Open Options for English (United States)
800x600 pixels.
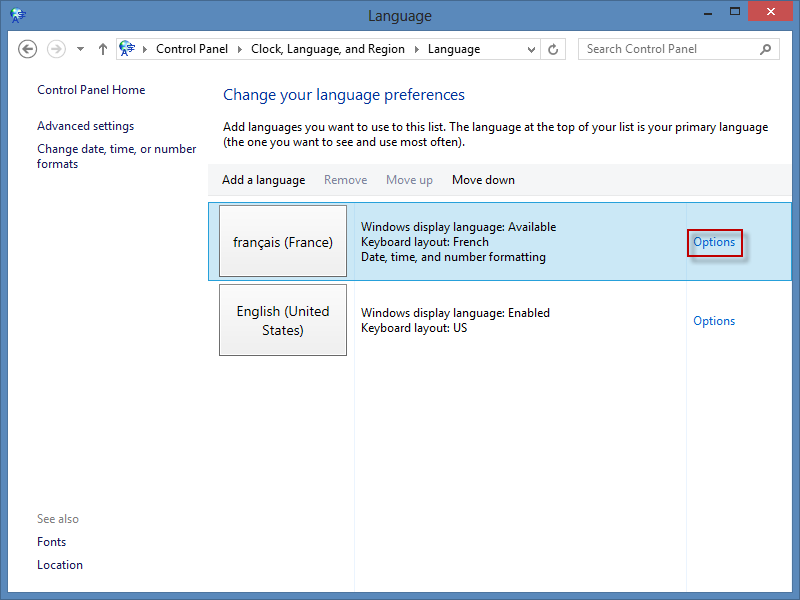714,321
